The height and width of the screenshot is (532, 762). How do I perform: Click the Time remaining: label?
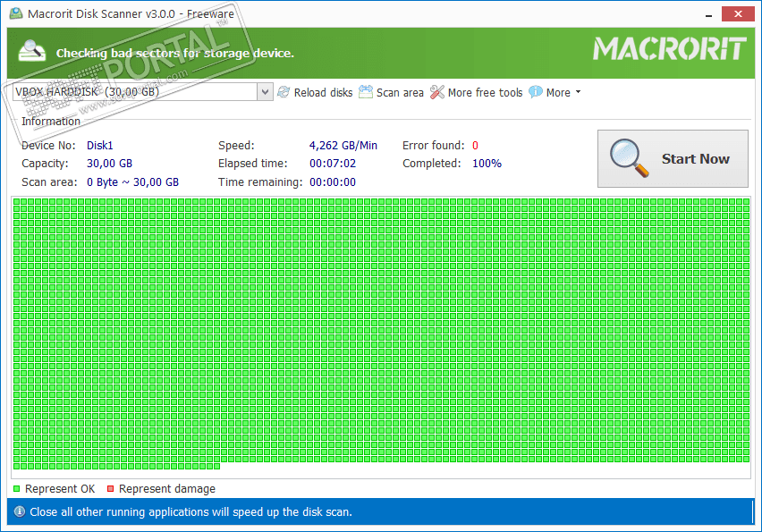[260, 182]
